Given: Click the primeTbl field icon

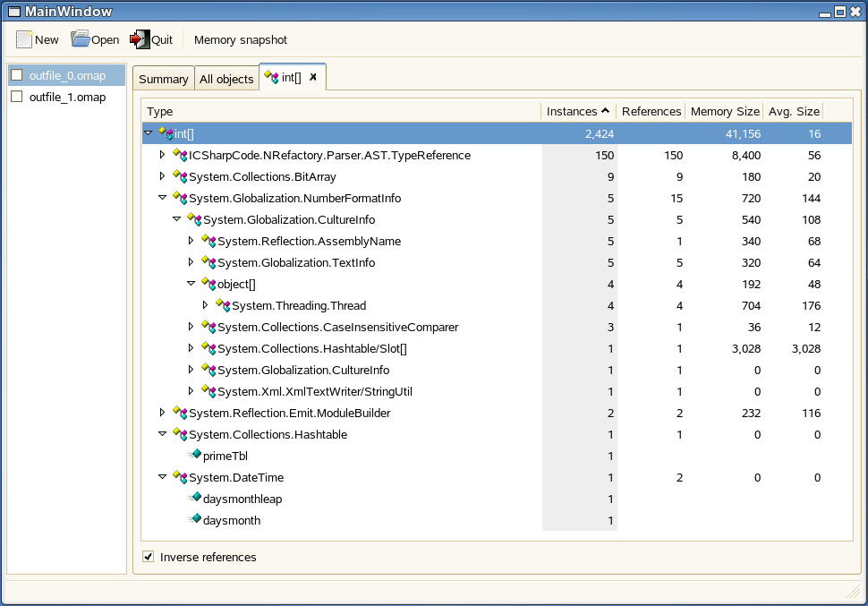Looking at the screenshot, I should (196, 456).
